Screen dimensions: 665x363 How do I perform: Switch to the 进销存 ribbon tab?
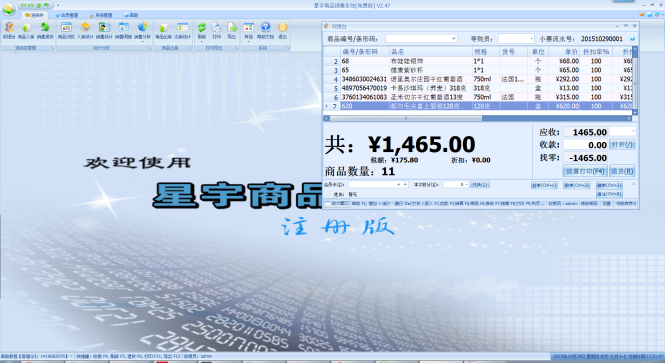click(35, 15)
